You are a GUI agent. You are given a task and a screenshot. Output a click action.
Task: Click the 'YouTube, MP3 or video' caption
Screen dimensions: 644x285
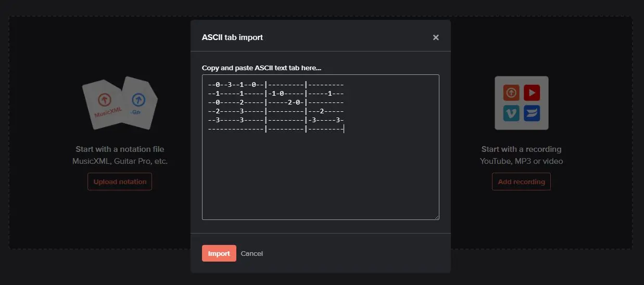click(521, 161)
